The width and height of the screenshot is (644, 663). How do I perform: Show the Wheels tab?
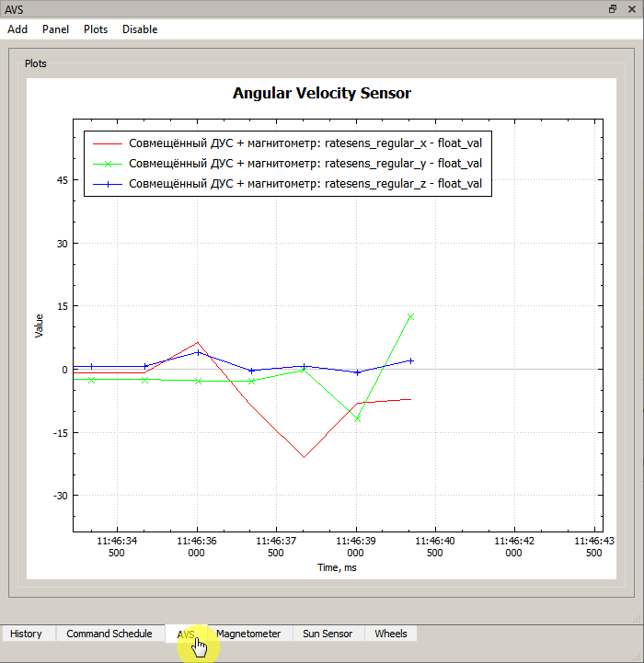pyautogui.click(x=391, y=634)
